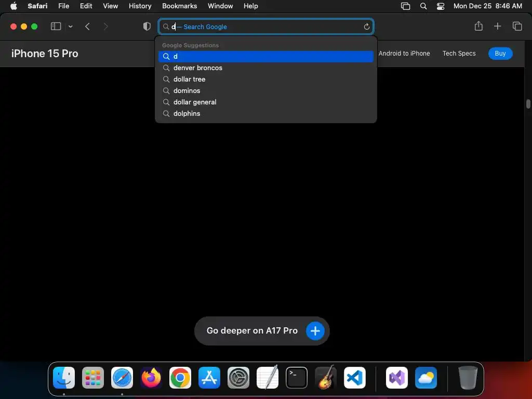Image resolution: width=532 pixels, height=399 pixels.
Task: Open Safari from the Dock
Action: (x=122, y=378)
